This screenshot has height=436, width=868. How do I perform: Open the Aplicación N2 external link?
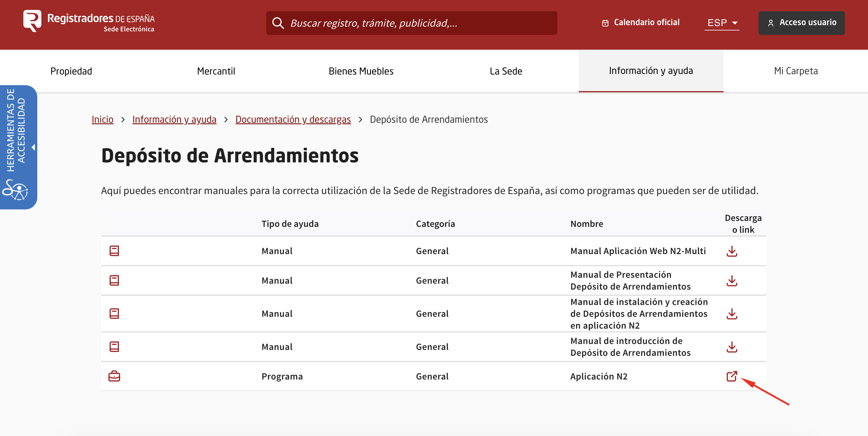732,376
